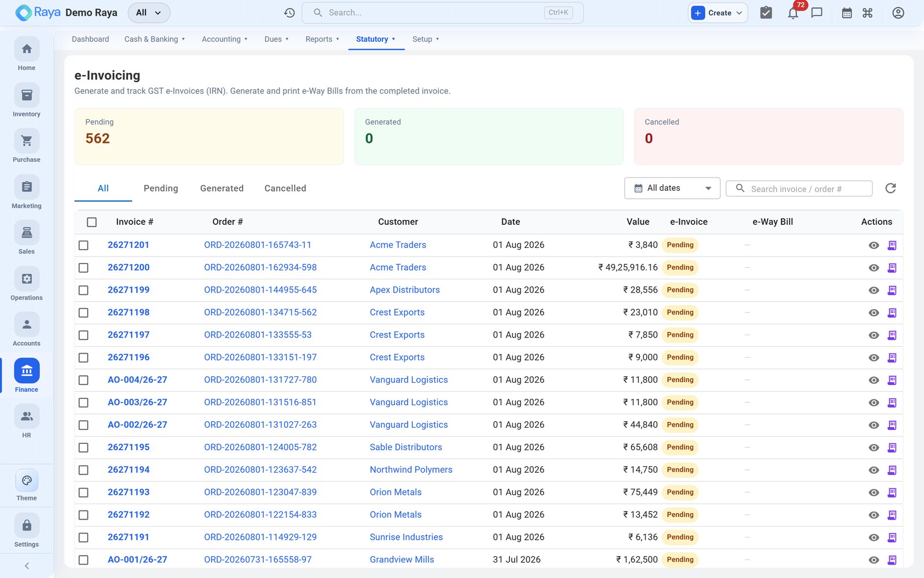924x578 pixels.
Task: Click the Generated 0 summary card
Action: pyautogui.click(x=489, y=136)
